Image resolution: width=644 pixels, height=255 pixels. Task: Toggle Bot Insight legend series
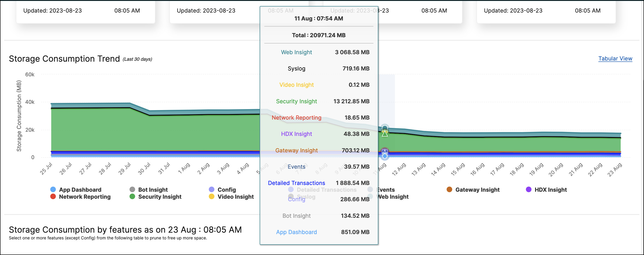(148, 189)
